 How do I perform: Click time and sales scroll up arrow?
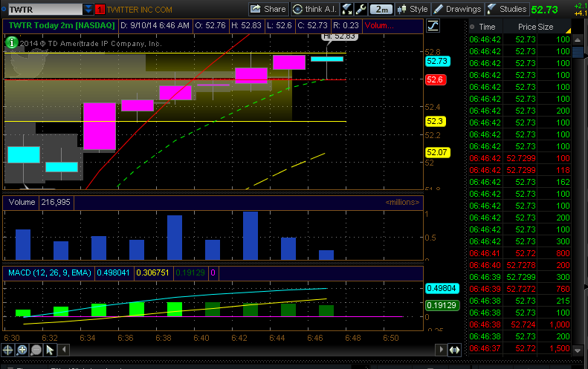coord(578,39)
